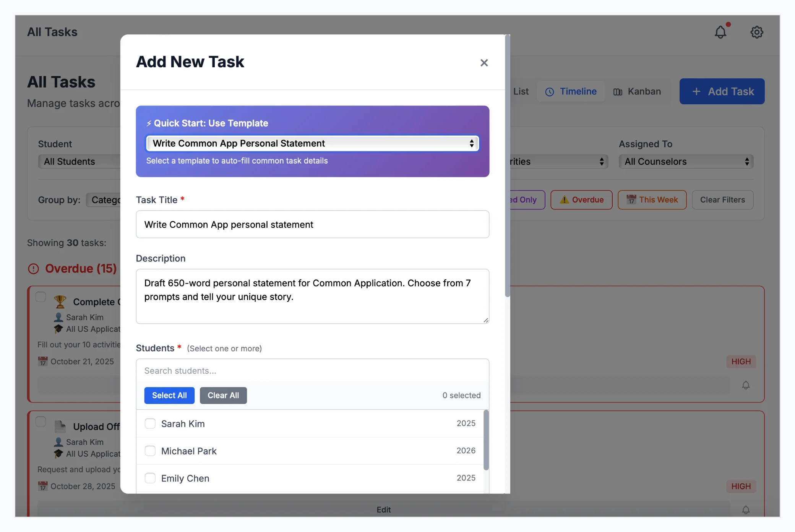Open the notifications bell

[720, 32]
